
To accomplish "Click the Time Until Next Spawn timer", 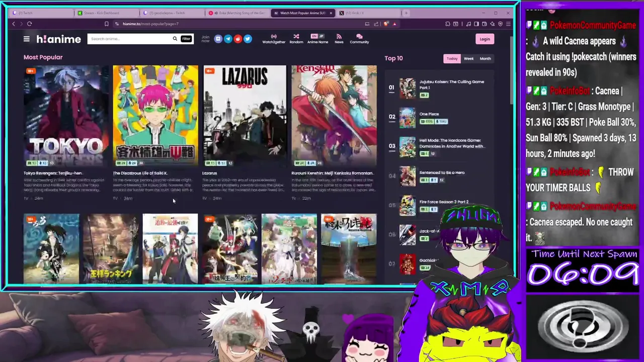I will (x=583, y=275).
